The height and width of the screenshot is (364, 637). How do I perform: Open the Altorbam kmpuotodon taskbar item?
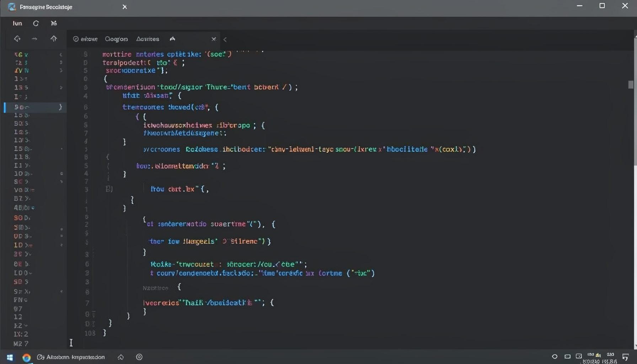(x=71, y=357)
